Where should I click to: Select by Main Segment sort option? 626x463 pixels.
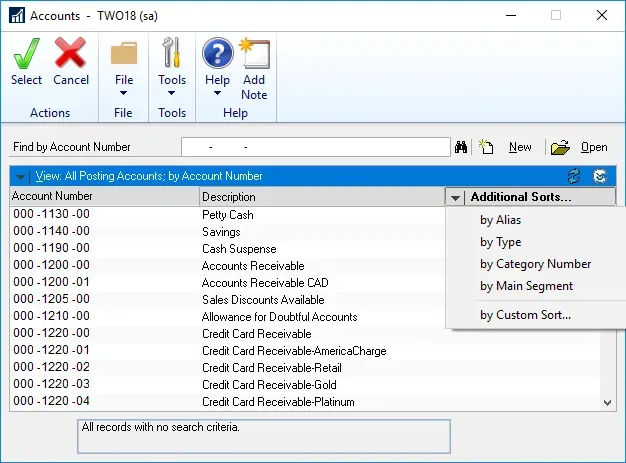526,286
